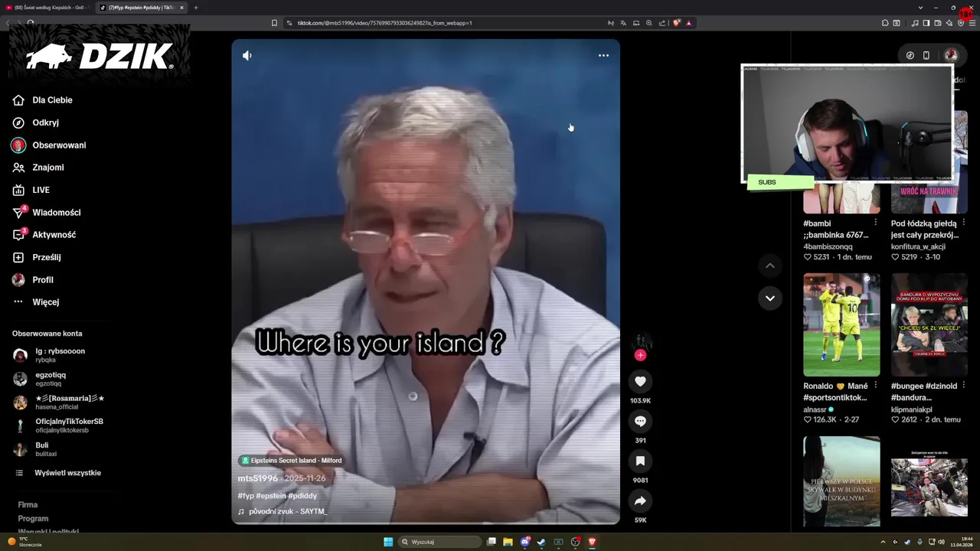Go to the next video
Viewport: 980px width, 551px height.
pyautogui.click(x=770, y=298)
